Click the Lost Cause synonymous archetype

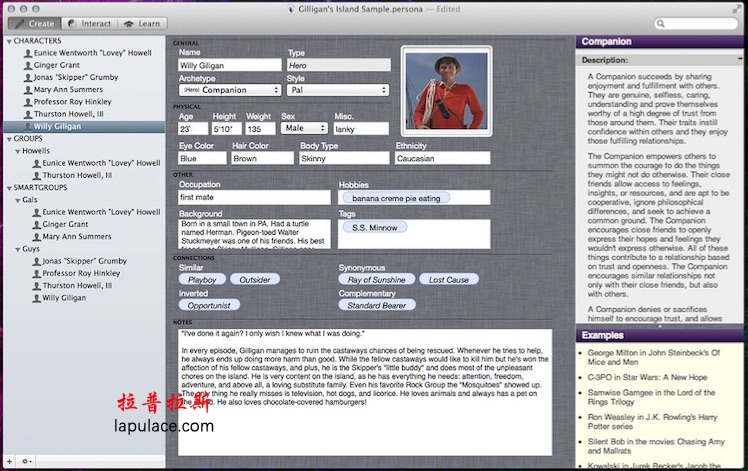[x=448, y=279]
